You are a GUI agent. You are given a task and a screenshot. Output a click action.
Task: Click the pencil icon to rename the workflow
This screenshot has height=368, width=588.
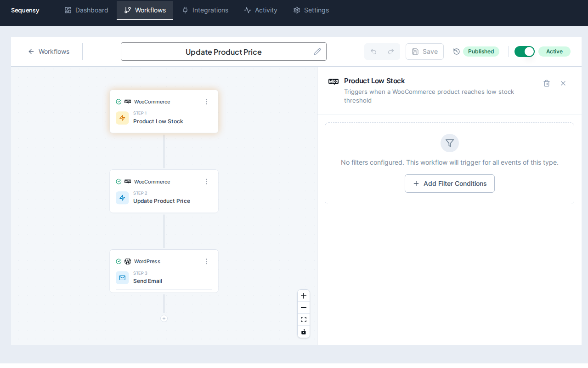point(317,52)
